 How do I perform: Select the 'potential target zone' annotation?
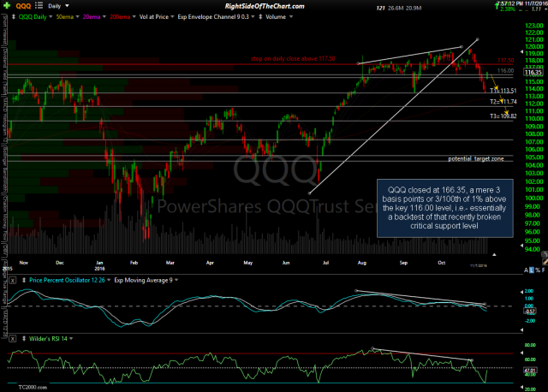pyautogui.click(x=476, y=158)
